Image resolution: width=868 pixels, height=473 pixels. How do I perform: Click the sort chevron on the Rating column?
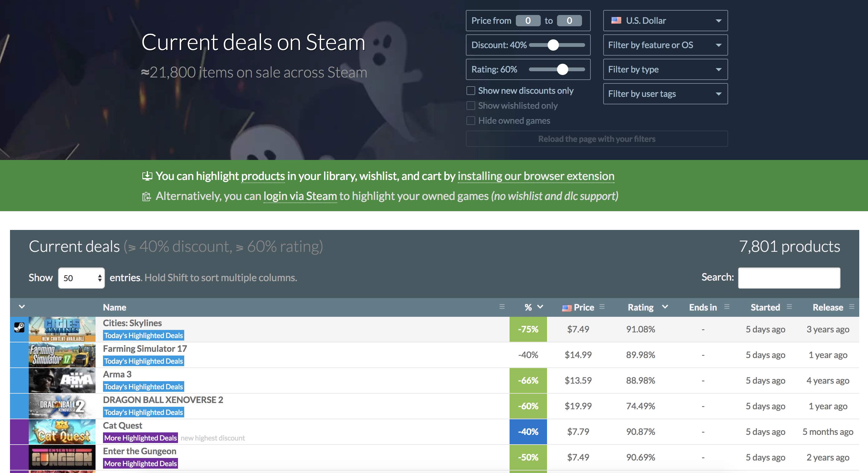click(665, 307)
